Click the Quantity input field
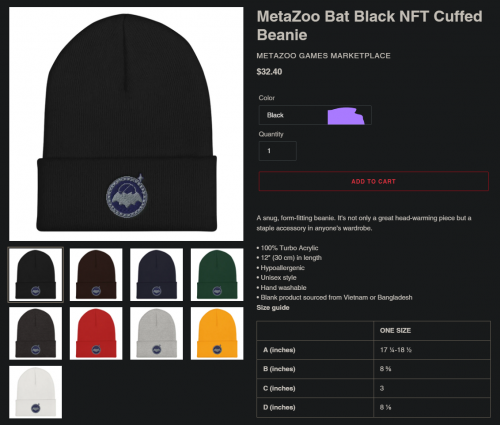 (x=278, y=151)
